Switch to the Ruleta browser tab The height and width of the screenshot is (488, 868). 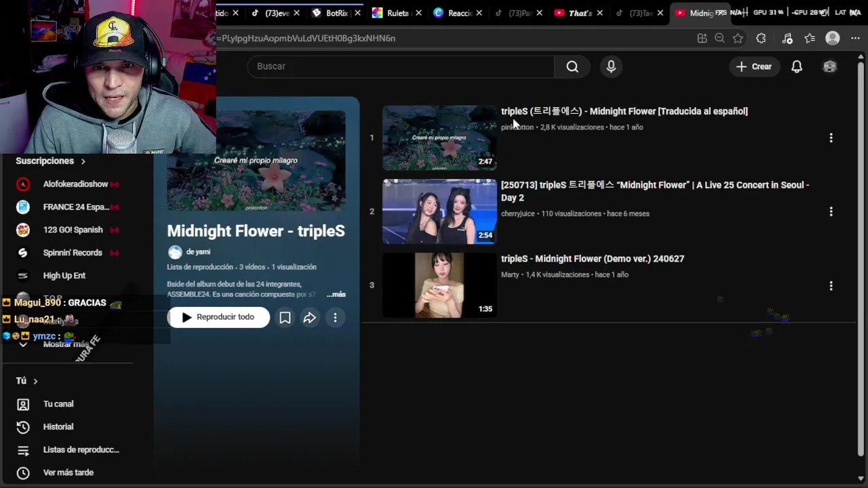(x=397, y=13)
